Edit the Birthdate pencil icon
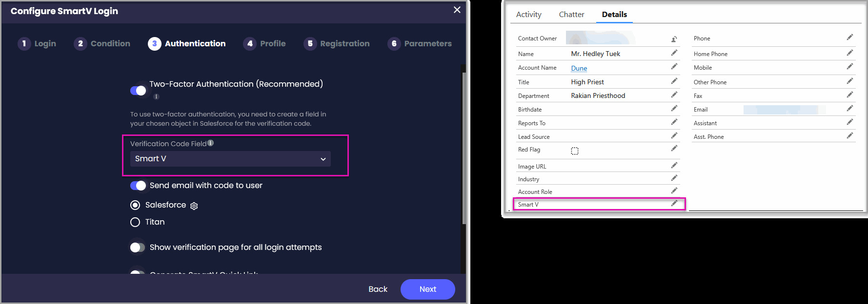Screen dimensions: 868x304 click(x=674, y=108)
